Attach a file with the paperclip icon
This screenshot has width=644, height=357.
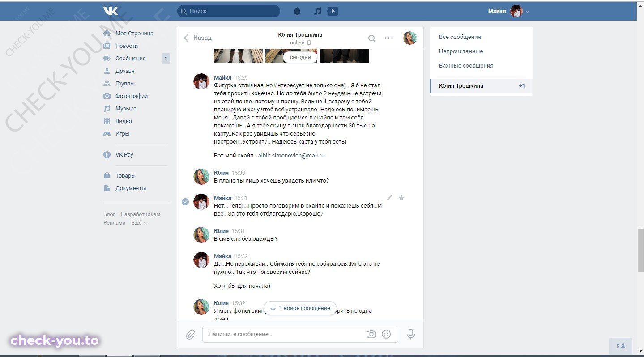(191, 334)
